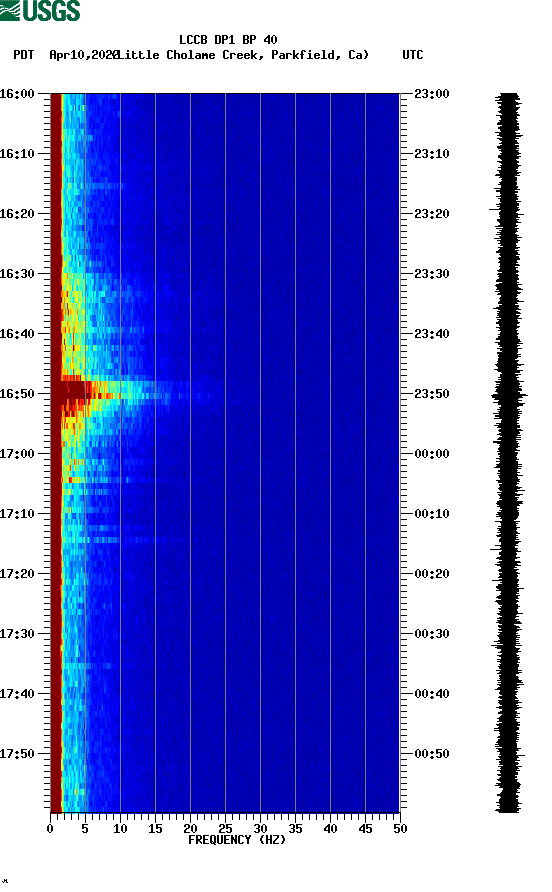Click the 16:30 PDT time label
Image resolution: width=552 pixels, height=892 pixels.
pos(17,274)
